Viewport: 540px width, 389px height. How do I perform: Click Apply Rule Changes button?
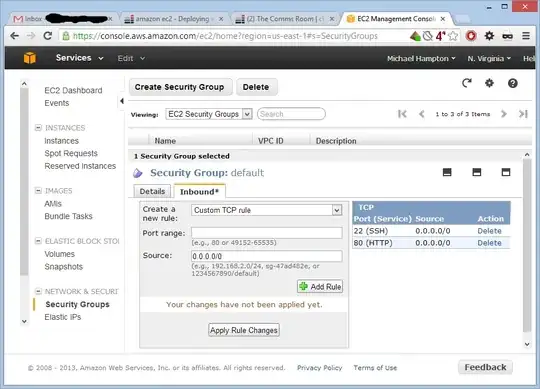pyautogui.click(x=244, y=330)
